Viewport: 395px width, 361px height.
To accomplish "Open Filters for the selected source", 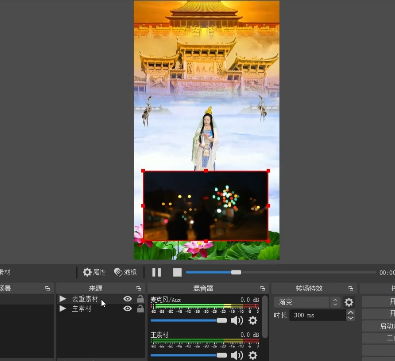I will (x=125, y=272).
